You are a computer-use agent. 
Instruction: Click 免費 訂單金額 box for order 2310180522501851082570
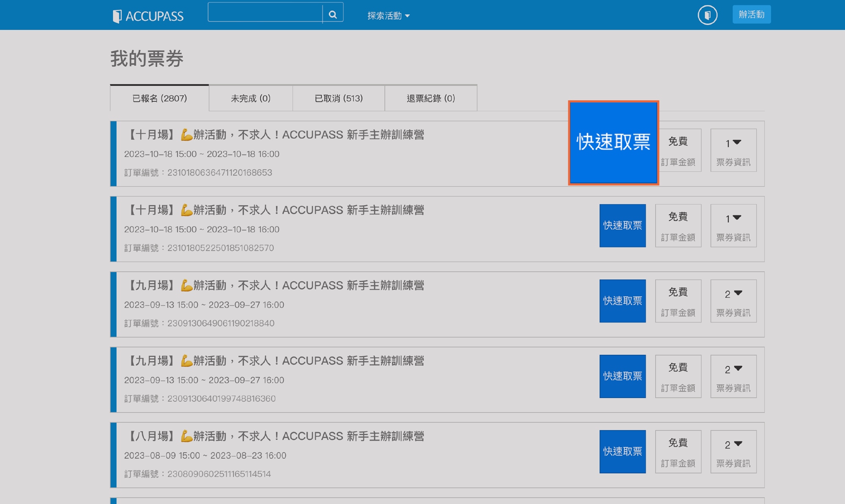(678, 226)
